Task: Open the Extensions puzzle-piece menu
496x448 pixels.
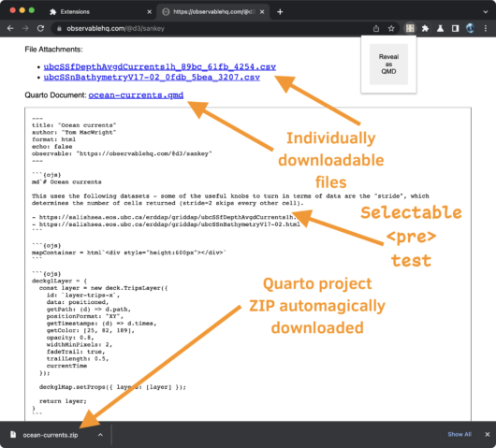Action: click(x=425, y=28)
